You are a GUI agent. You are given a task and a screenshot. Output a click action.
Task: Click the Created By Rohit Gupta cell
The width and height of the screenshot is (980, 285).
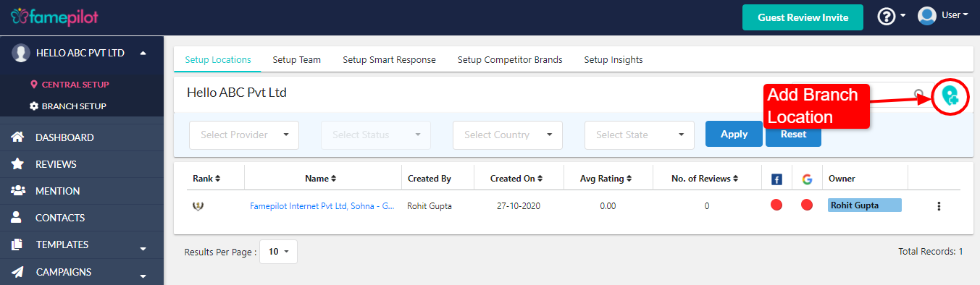[x=430, y=206]
